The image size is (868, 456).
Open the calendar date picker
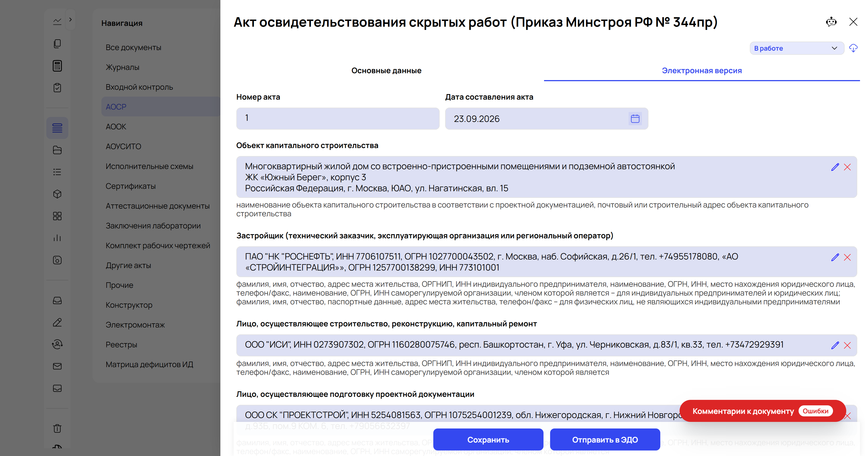[635, 119]
